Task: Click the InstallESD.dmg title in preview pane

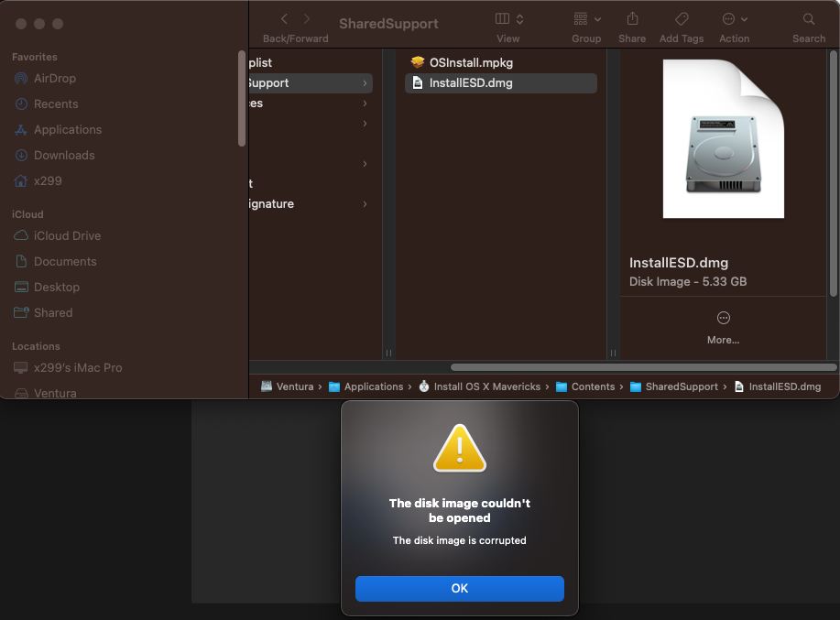Action: [679, 263]
